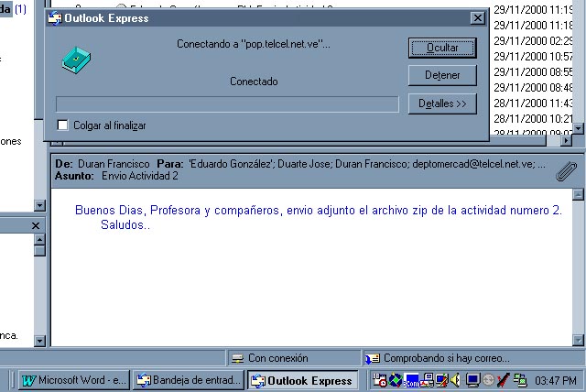Click the Word icon on the taskbar button
This screenshot has height=392, width=586.
28,380
